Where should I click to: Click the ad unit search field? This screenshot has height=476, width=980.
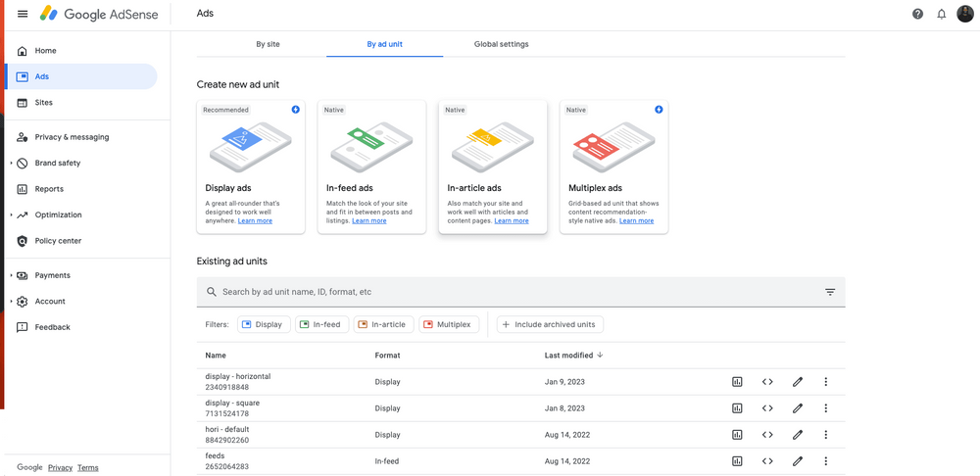point(510,292)
